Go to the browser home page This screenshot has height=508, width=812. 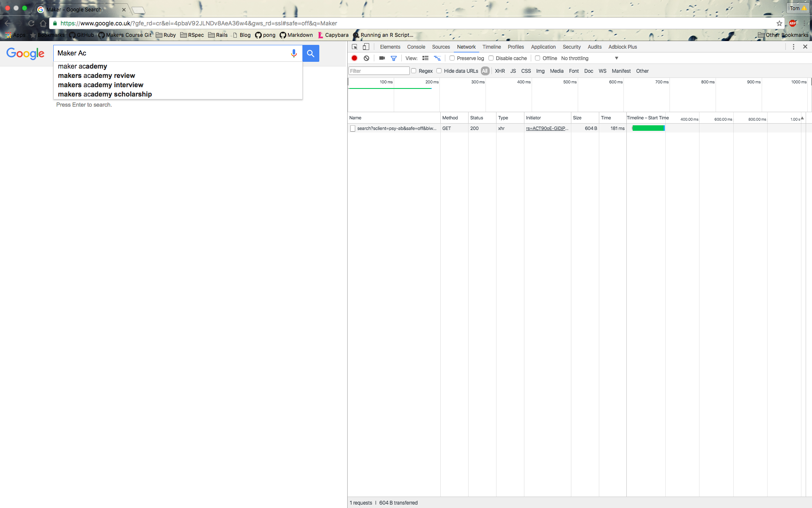(43, 23)
